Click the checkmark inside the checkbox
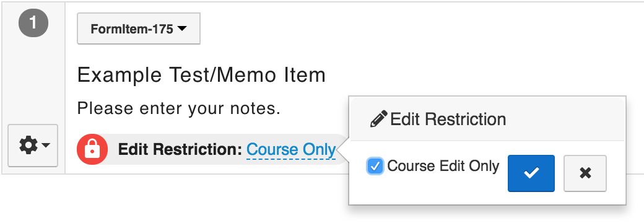Viewport: 644px width, 223px height. coord(375,167)
